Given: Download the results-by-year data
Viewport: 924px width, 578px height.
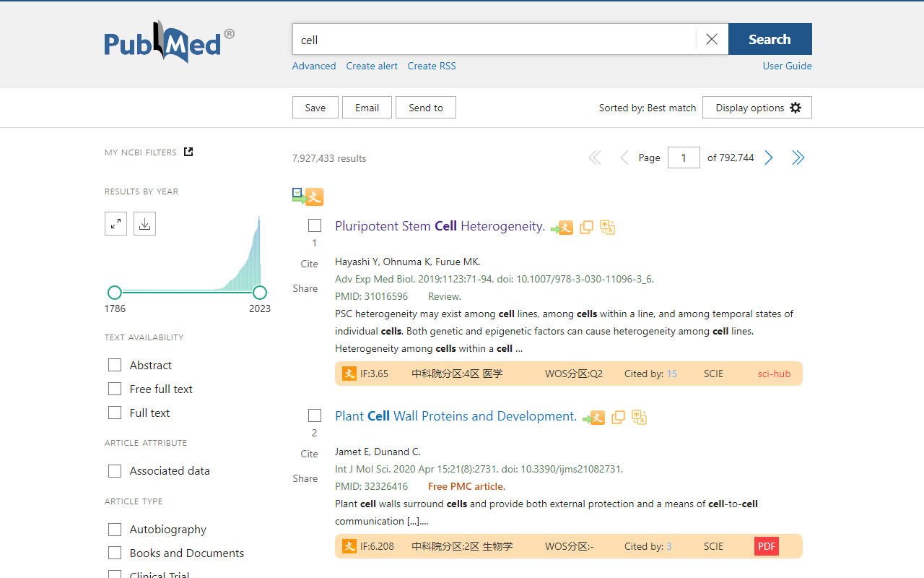Looking at the screenshot, I should 144,224.
